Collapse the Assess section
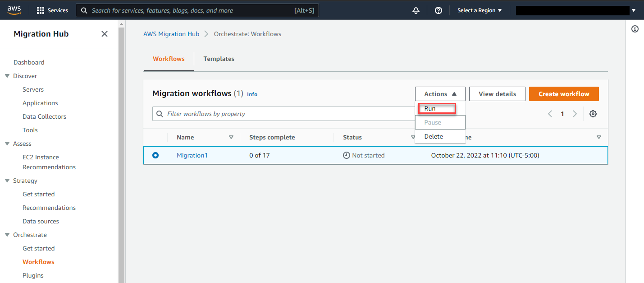This screenshot has width=644, height=283. click(x=7, y=144)
